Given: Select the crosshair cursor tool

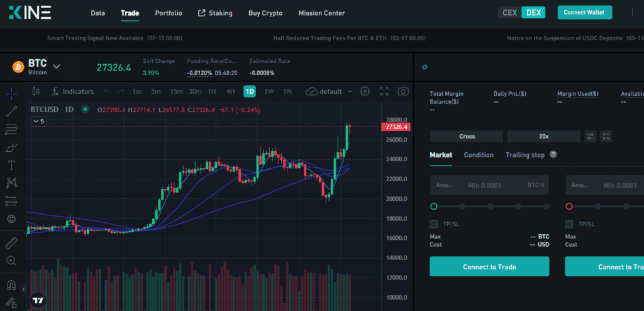Looking at the screenshot, I should pyautogui.click(x=11, y=93).
